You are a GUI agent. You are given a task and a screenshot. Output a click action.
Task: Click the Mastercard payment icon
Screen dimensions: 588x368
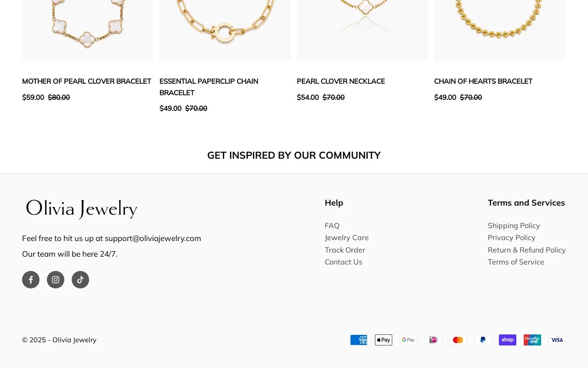(458, 339)
